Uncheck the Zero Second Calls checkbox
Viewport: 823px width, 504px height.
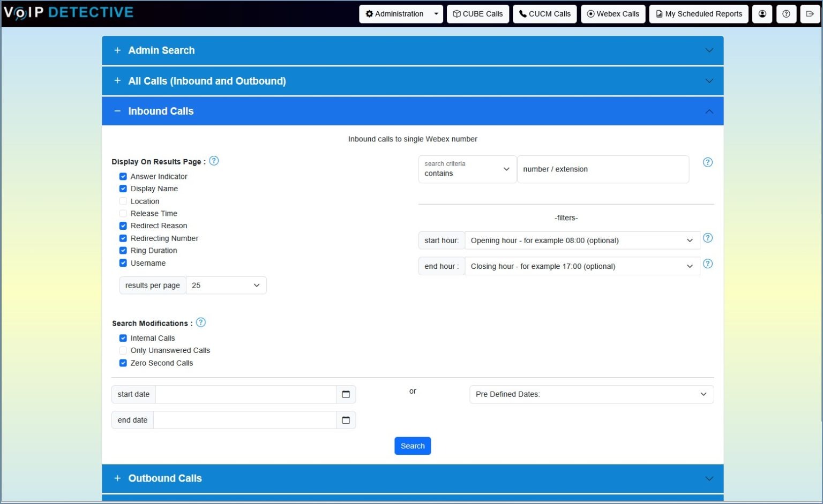[x=123, y=363]
